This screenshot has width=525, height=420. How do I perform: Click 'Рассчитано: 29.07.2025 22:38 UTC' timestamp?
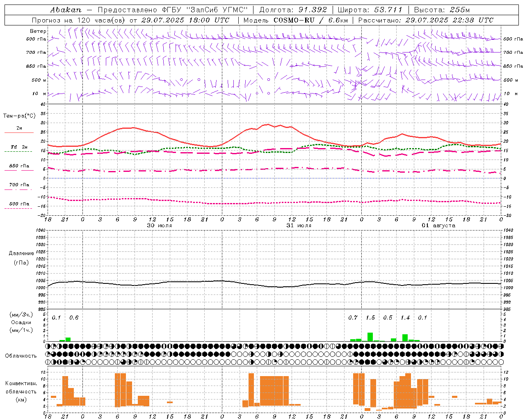[x=426, y=20]
